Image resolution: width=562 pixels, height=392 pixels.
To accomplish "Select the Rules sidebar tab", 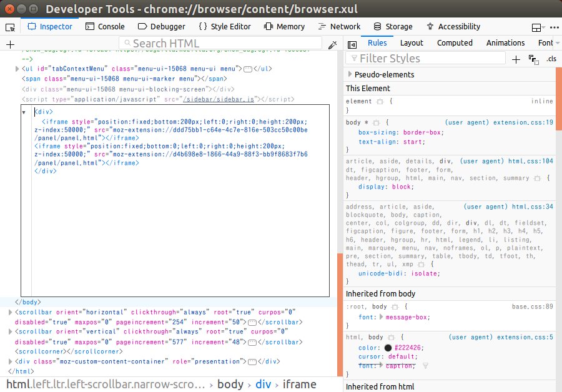I will point(377,43).
